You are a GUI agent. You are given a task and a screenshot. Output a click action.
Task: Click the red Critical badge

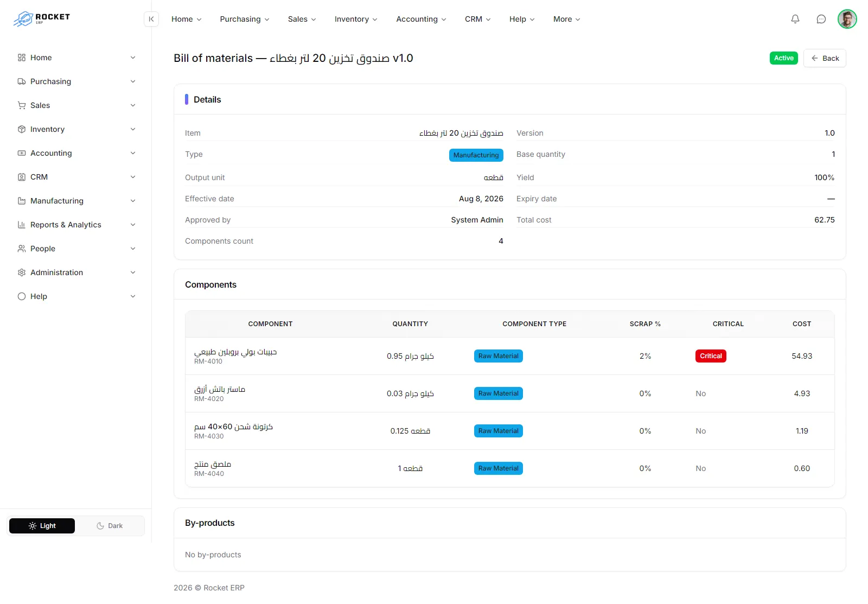711,356
